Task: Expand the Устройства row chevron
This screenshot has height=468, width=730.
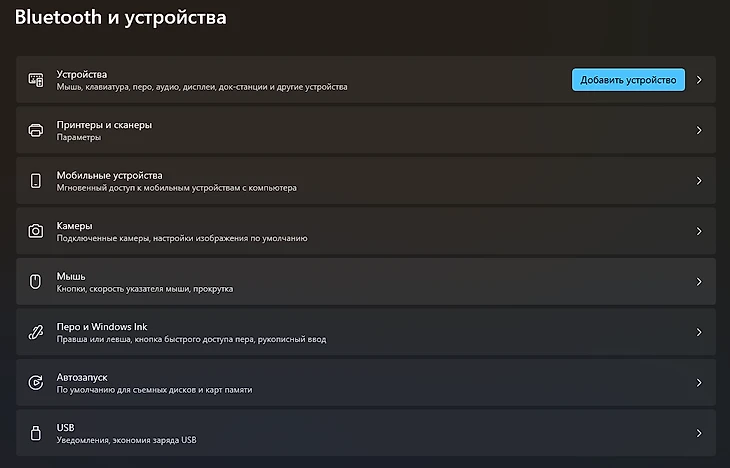Action: click(699, 80)
